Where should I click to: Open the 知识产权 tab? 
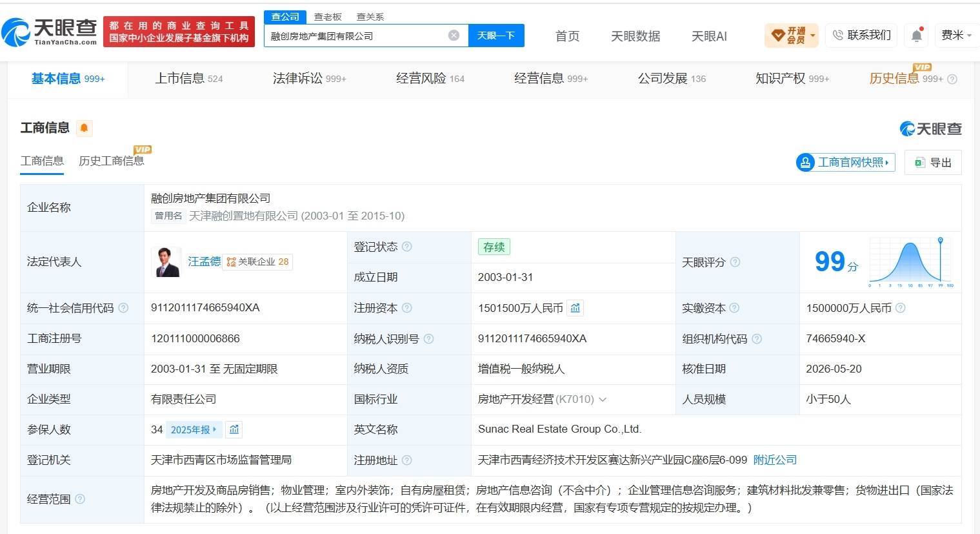[x=792, y=79]
